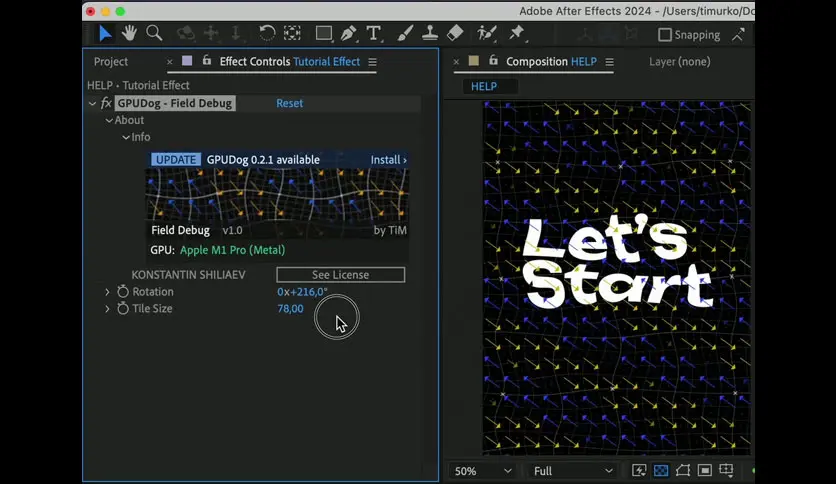Toggle the GPUDog fx effect switch
836x484 pixels.
[x=106, y=103]
